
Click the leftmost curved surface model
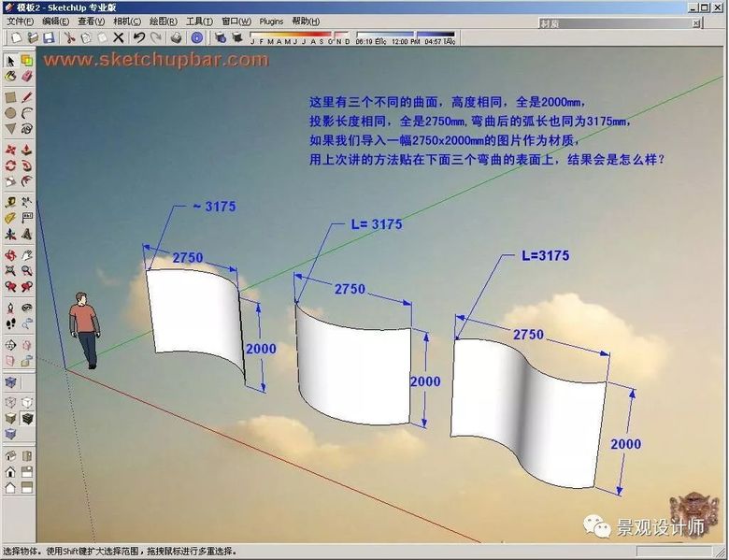(194, 323)
